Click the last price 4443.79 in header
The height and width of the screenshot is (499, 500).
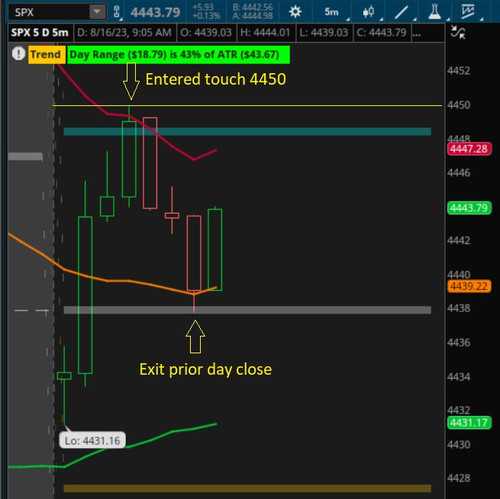point(155,13)
